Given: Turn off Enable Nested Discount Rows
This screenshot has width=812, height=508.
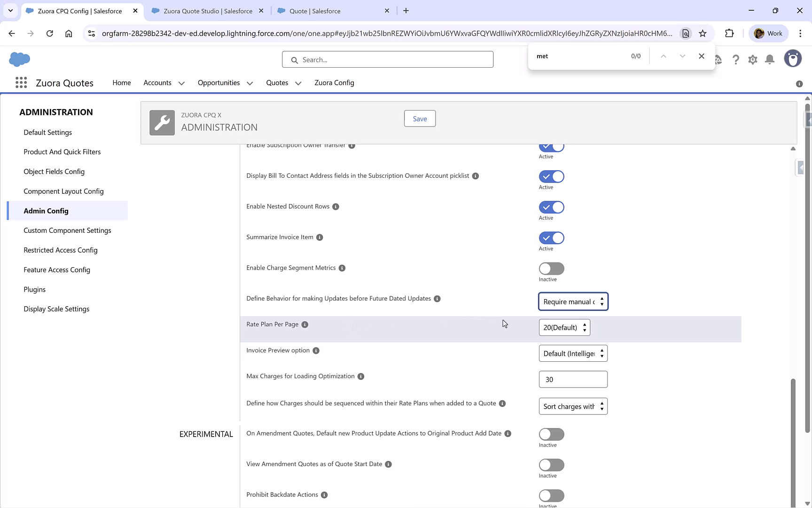Looking at the screenshot, I should point(551,207).
